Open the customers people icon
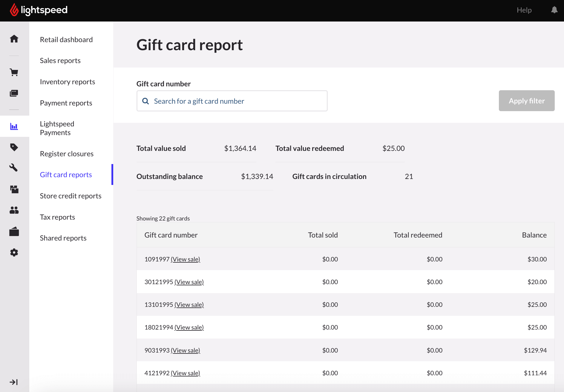Viewport: 564px width, 392px height. [x=14, y=210]
